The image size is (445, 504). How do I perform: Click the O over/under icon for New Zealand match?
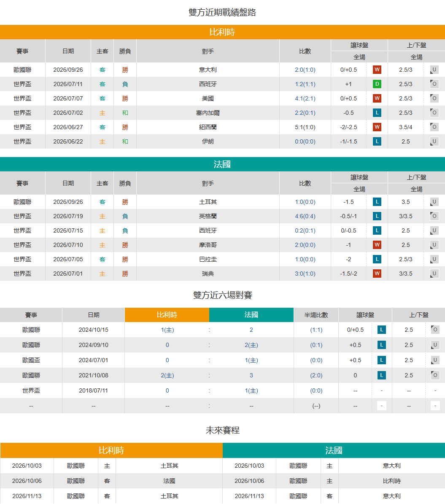click(434, 127)
